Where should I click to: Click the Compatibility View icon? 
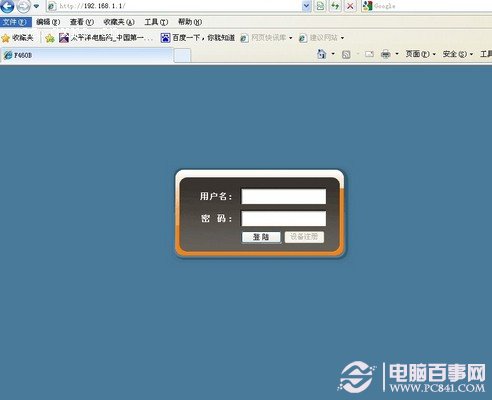point(320,6)
